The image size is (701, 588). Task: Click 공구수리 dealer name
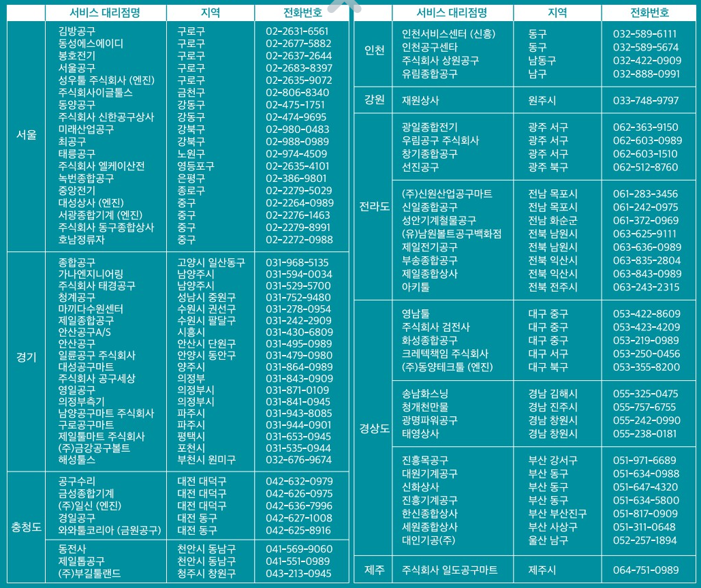pos(76,482)
